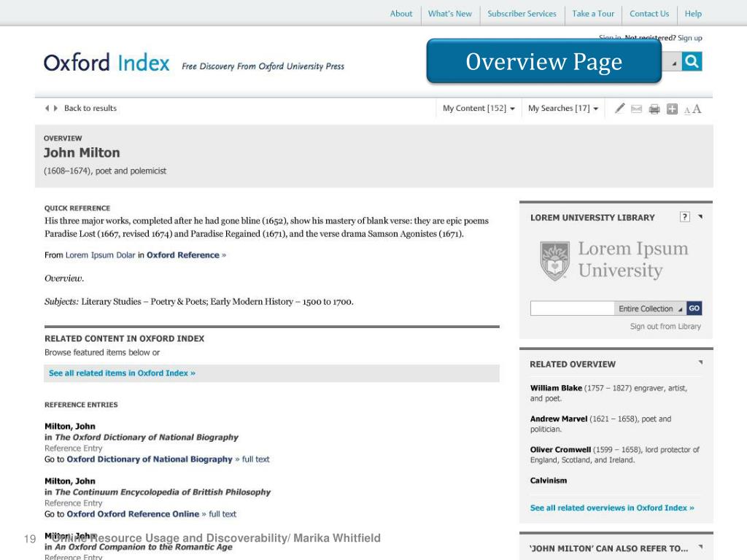Viewport: 747px width, 560px height.
Task: Increase text size with the large A
Action: [x=697, y=109]
